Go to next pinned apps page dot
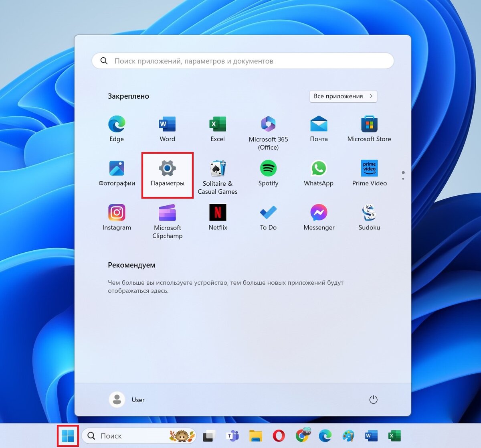The image size is (481, 448). click(403, 178)
